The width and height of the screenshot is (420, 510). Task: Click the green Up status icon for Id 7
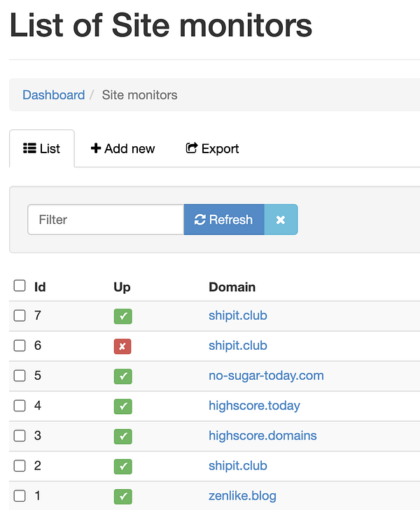(x=122, y=316)
